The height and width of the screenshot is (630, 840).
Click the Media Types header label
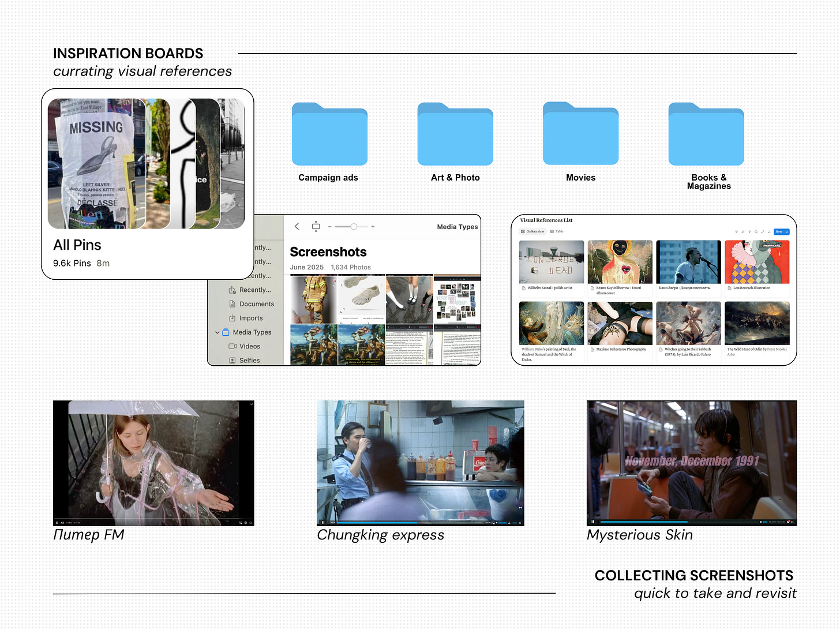click(x=457, y=227)
